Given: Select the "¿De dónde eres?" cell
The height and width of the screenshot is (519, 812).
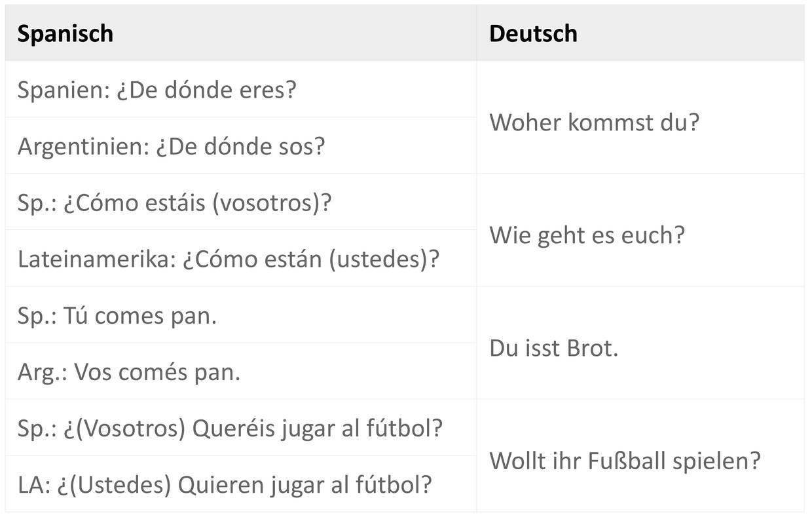Looking at the screenshot, I should [206, 90].
